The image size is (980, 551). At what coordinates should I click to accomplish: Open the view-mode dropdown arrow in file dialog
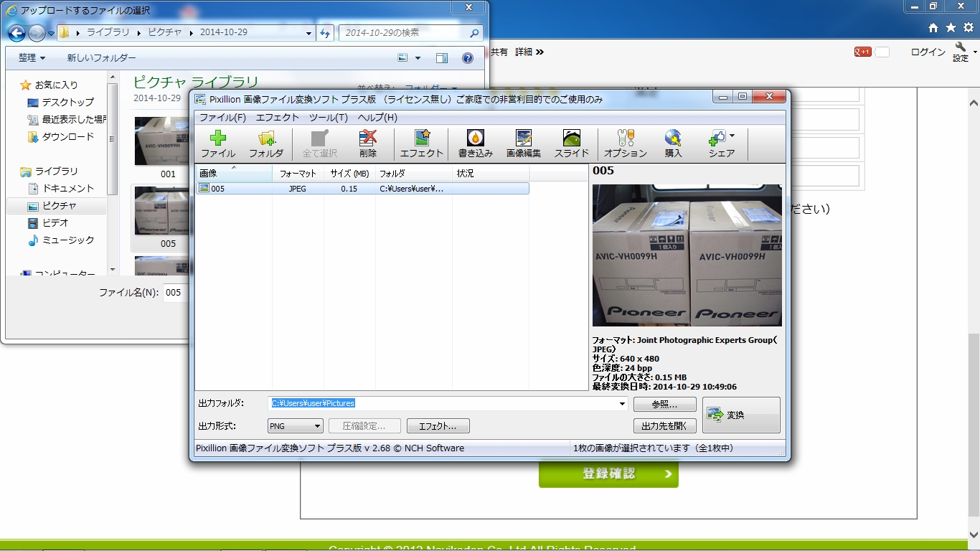418,58
